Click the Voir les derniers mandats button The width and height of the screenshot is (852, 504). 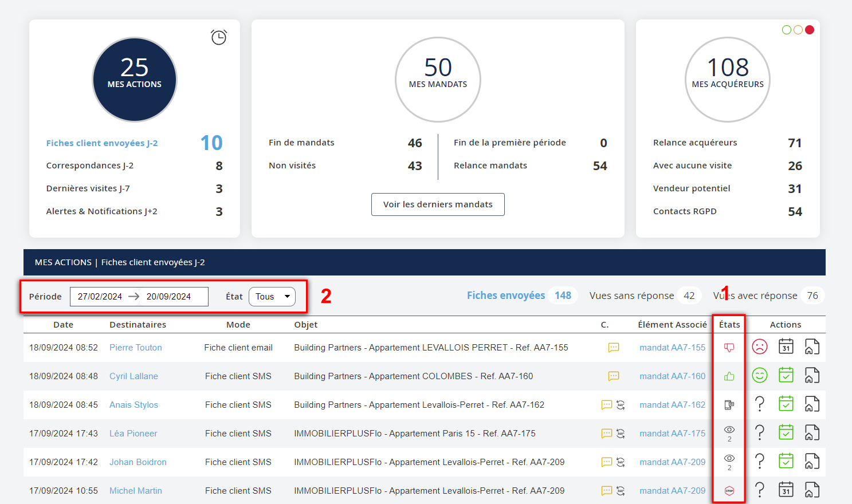pyautogui.click(x=438, y=204)
